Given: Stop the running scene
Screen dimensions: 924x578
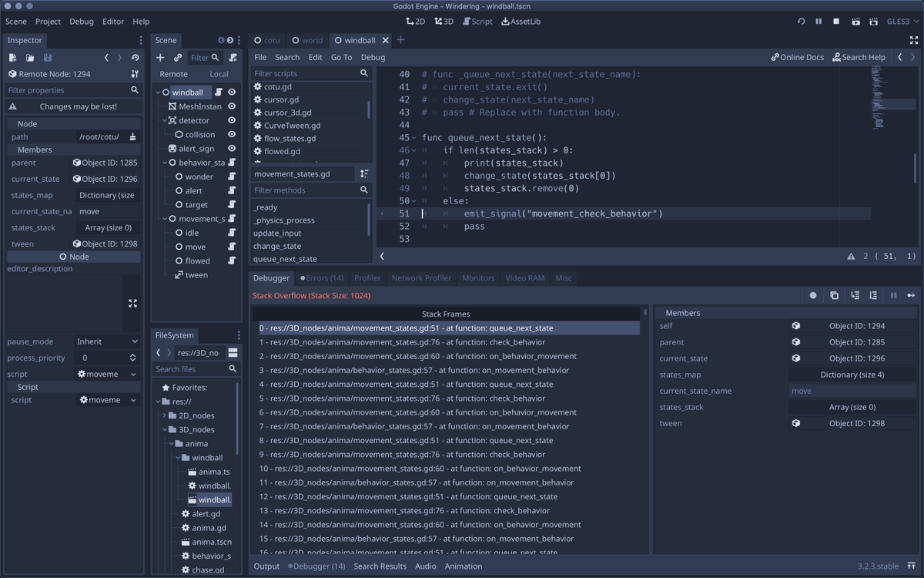Looking at the screenshot, I should click(836, 22).
